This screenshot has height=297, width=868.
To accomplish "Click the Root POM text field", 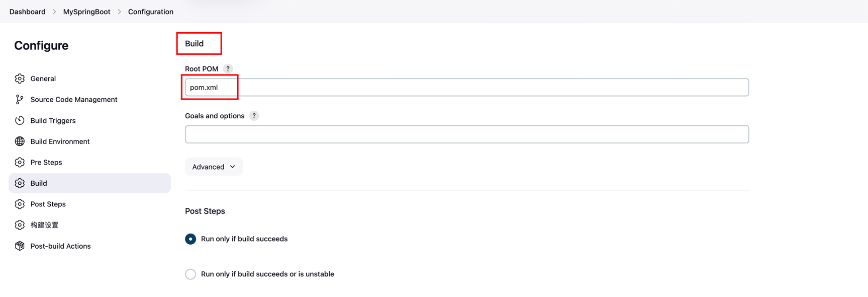I will click(467, 88).
